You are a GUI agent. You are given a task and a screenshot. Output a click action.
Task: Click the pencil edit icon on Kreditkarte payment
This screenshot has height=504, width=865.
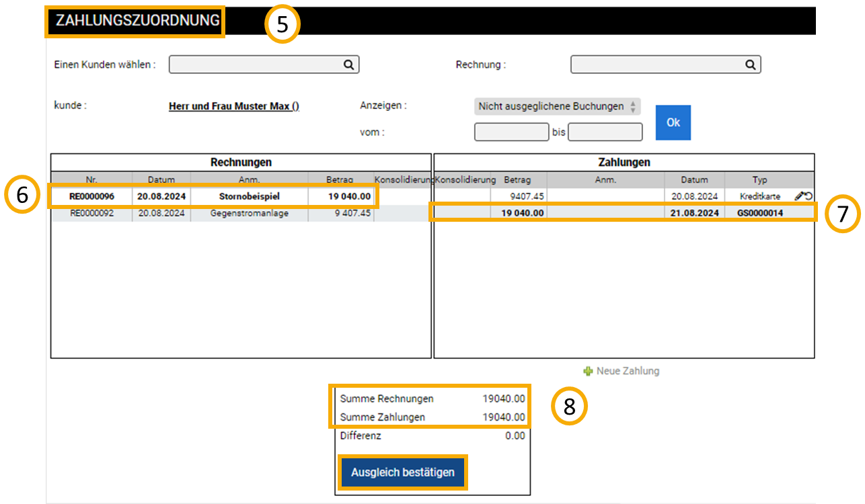tap(798, 196)
